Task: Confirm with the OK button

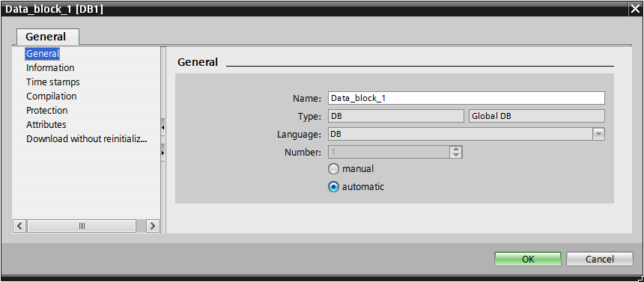Action: click(x=528, y=259)
